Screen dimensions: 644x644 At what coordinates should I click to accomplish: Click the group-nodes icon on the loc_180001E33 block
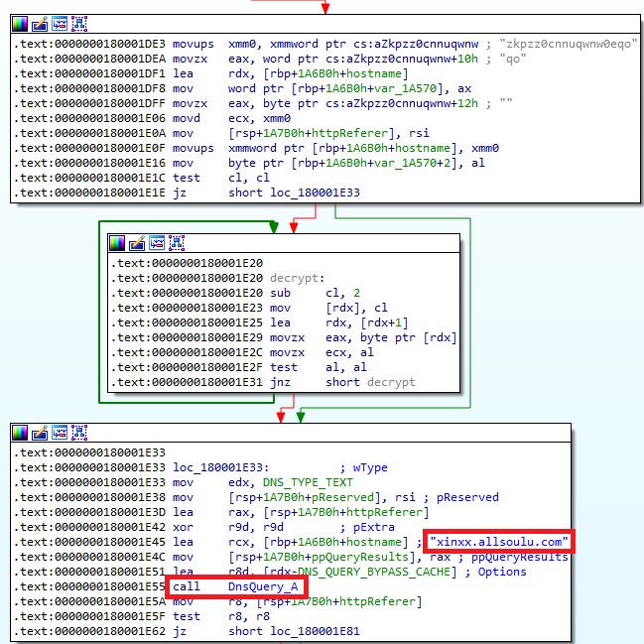tap(79, 433)
